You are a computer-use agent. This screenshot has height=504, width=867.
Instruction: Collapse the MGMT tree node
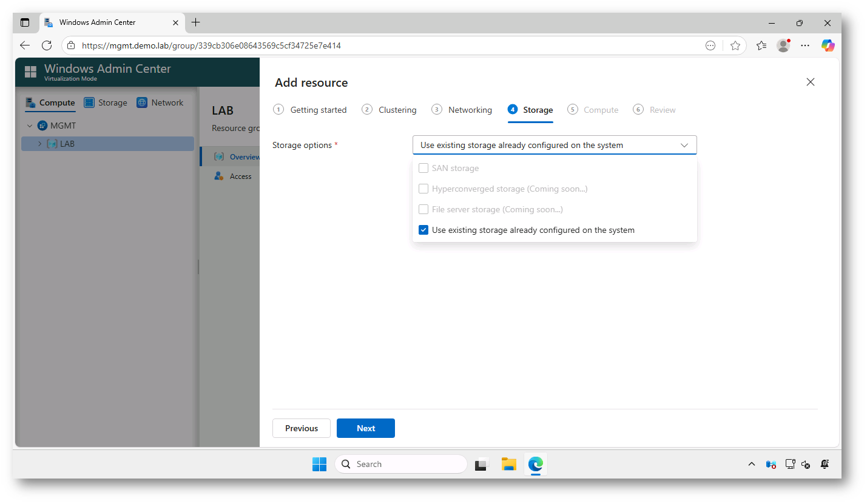[x=30, y=126]
